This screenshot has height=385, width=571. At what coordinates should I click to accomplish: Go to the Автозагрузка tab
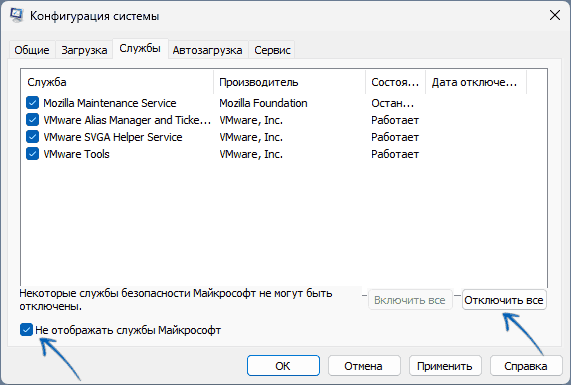tap(208, 50)
